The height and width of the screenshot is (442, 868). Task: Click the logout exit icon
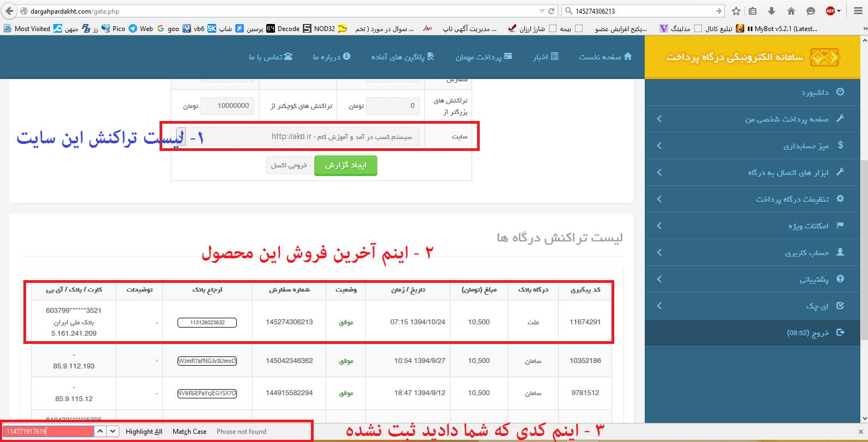coord(840,332)
